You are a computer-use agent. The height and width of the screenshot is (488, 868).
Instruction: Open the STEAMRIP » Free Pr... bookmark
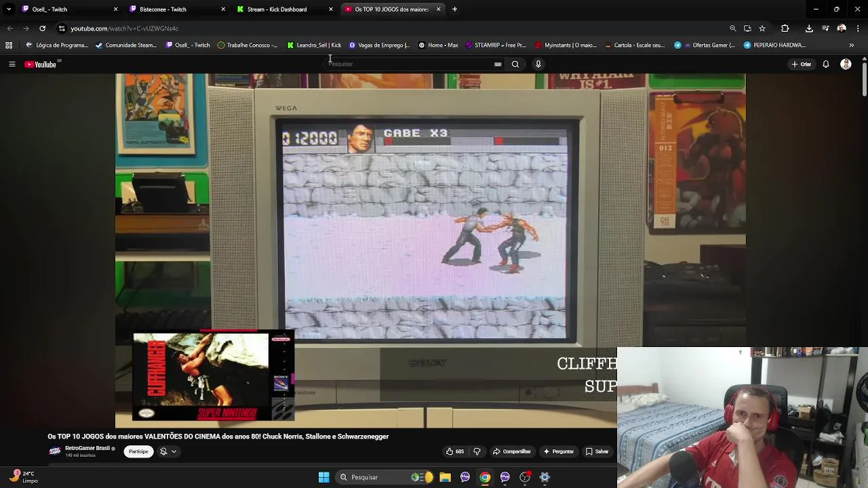click(x=496, y=45)
